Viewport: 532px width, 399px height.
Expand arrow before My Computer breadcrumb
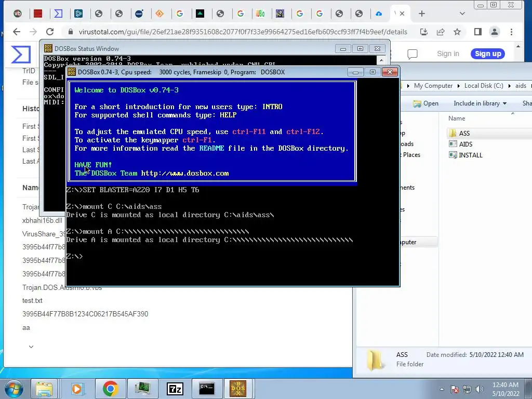point(408,86)
